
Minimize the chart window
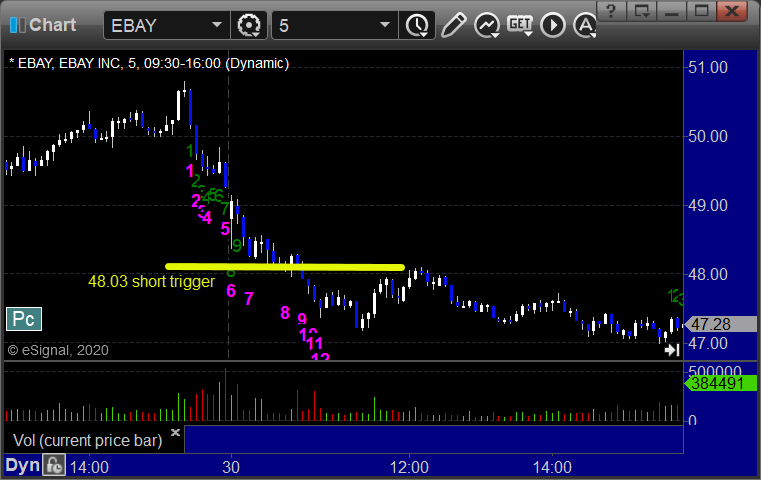671,11
